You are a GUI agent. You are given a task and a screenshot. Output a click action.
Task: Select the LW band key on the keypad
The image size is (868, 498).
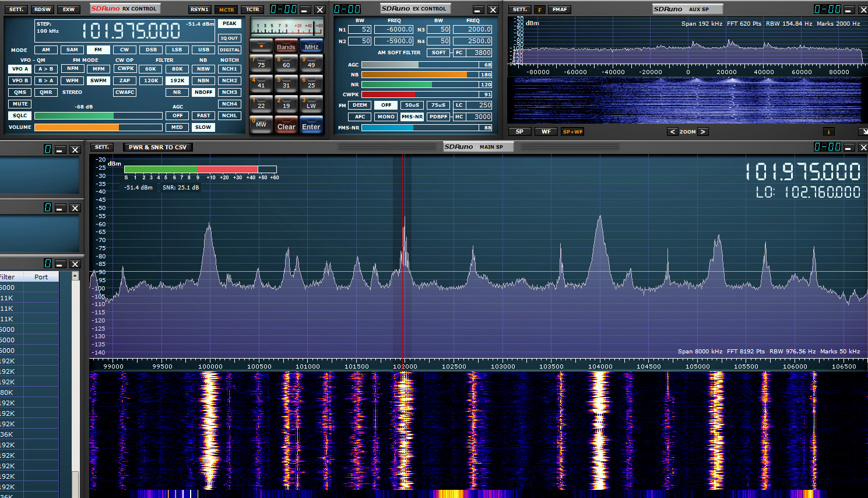311,104
